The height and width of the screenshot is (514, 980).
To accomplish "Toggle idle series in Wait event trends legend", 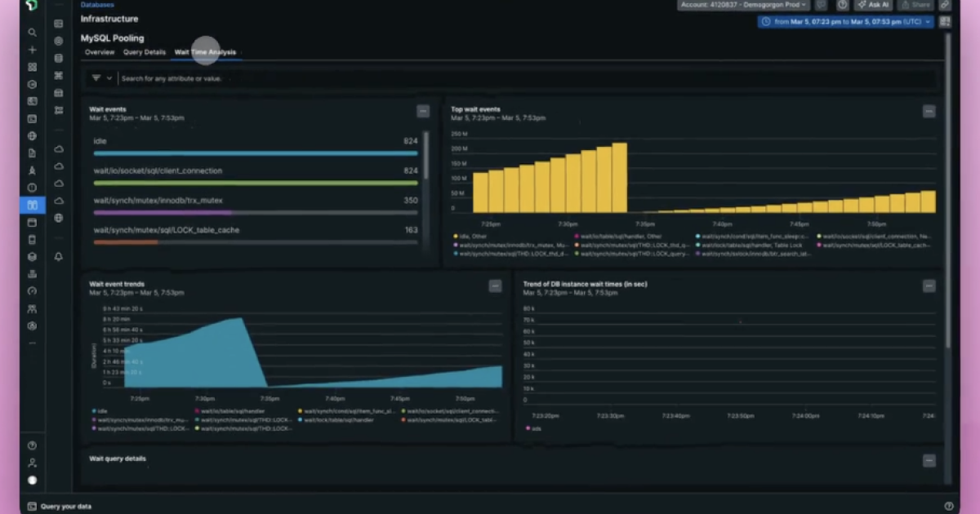I will pos(100,411).
